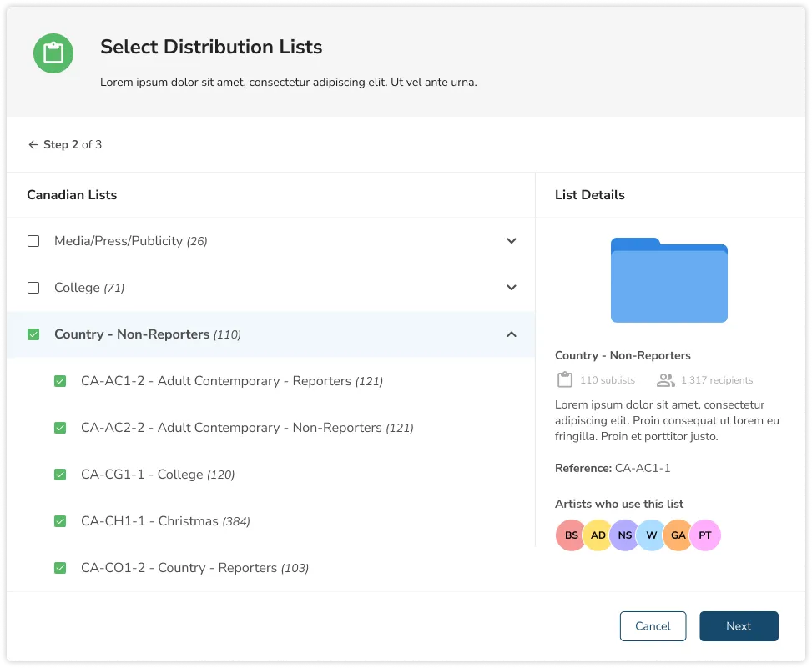812x668 pixels.
Task: Select the NS artist avatar
Action: coord(624,535)
